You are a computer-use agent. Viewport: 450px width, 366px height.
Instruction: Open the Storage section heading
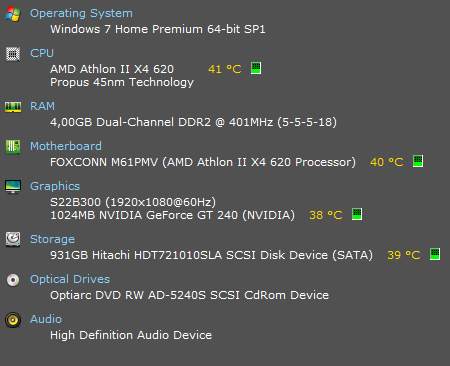[x=52, y=239]
